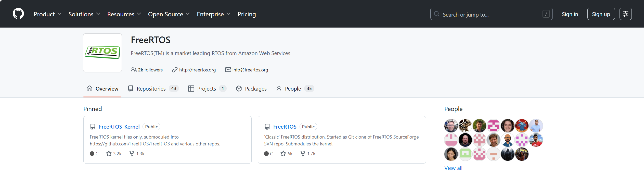Click the home icon on Overview tab
This screenshot has height=174, width=644.
89,89
